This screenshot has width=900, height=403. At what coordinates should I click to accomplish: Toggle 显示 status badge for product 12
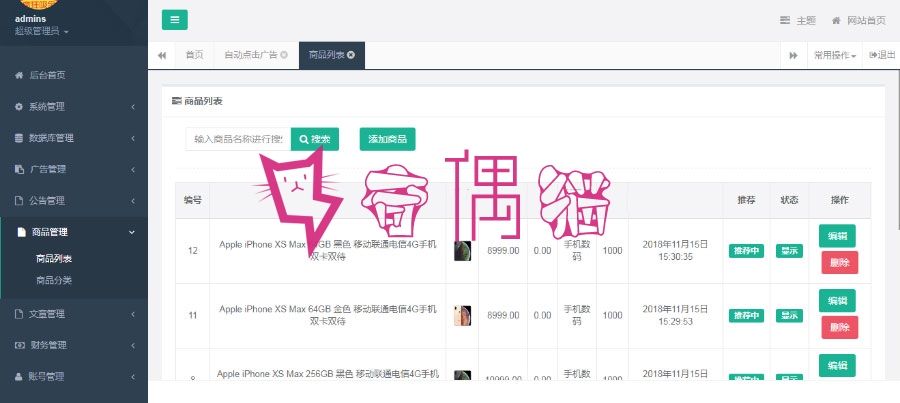pyautogui.click(x=789, y=251)
